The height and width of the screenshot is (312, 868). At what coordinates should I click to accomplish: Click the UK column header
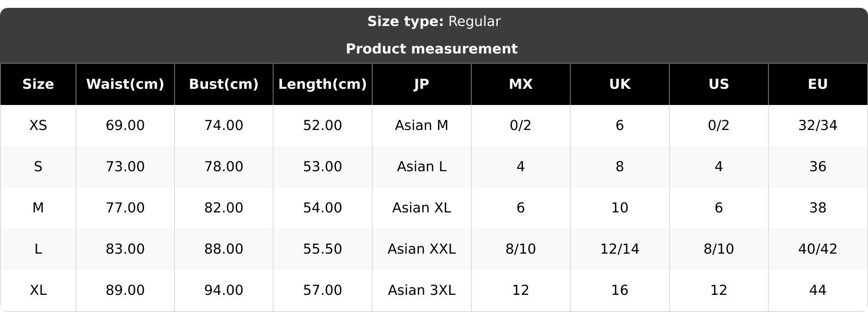tap(620, 84)
